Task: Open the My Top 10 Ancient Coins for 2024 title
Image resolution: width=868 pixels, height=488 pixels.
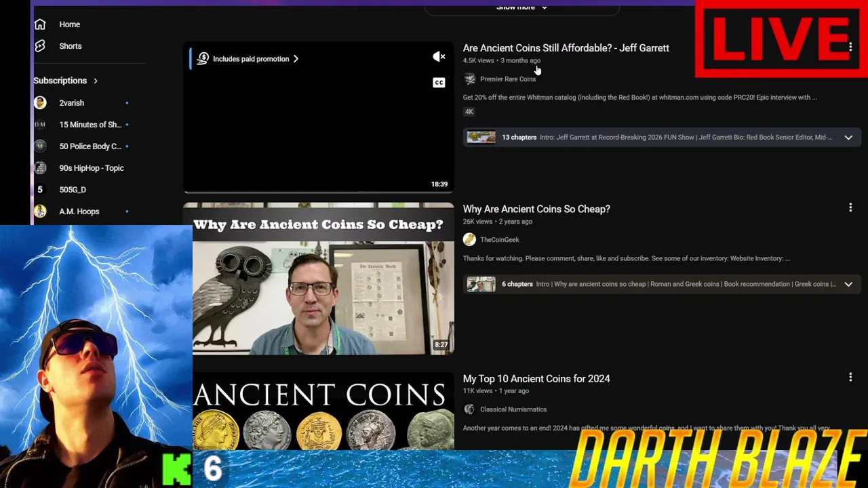Action: [536, 378]
